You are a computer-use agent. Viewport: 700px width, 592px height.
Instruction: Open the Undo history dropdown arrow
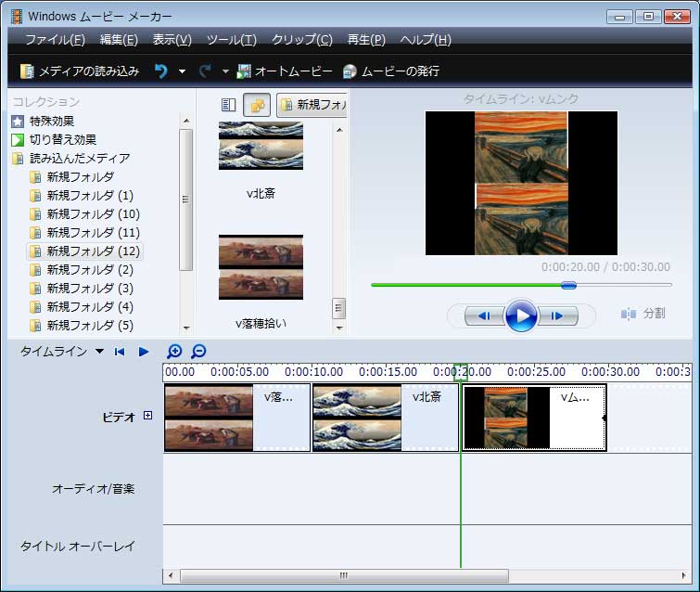[182, 71]
